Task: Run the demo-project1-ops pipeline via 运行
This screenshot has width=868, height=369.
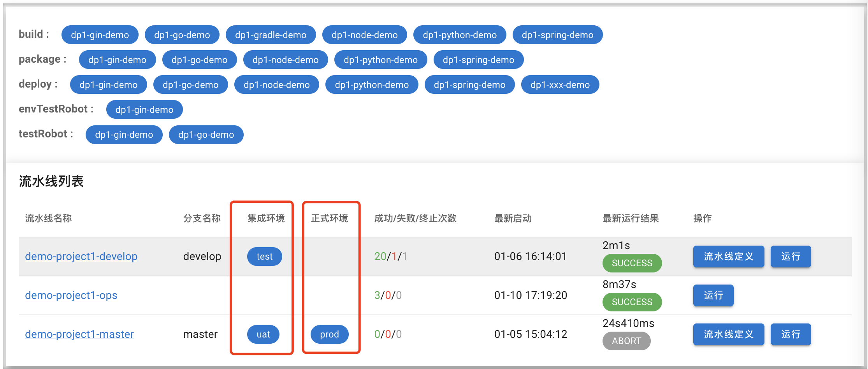Action: click(713, 295)
